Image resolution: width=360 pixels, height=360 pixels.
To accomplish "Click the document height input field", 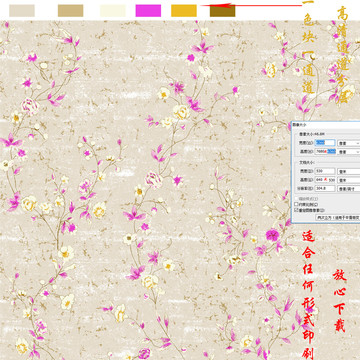I will (325, 180).
